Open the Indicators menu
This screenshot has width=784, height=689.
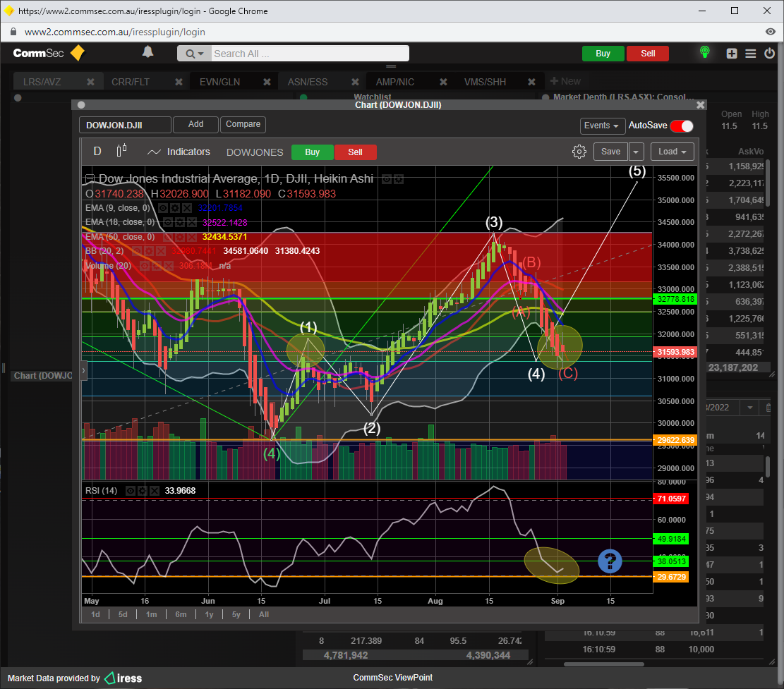[x=179, y=152]
